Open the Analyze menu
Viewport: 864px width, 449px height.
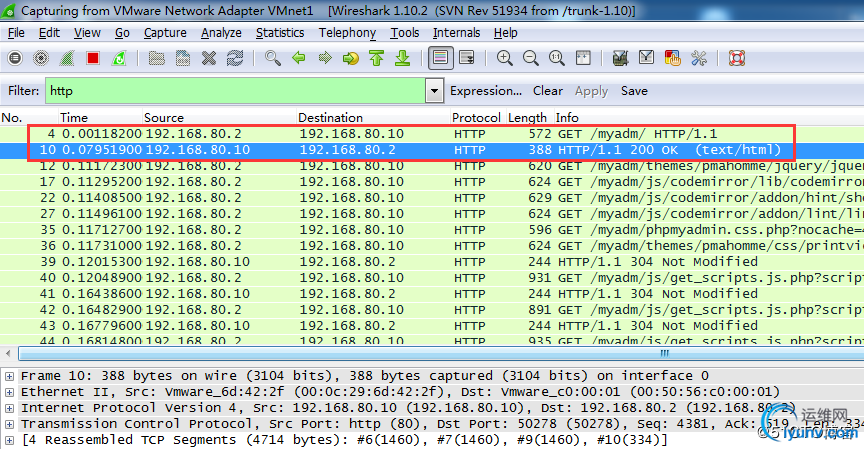coord(221,33)
